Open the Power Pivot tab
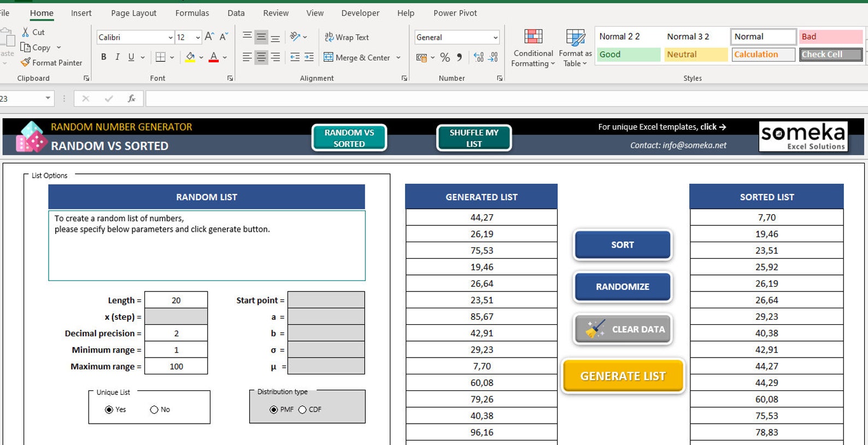This screenshot has height=445, width=868. (x=455, y=13)
